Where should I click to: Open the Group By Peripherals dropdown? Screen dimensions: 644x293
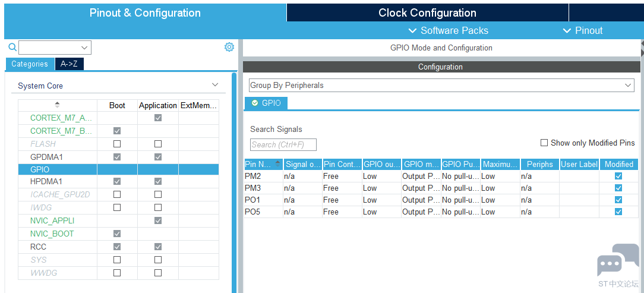point(441,85)
